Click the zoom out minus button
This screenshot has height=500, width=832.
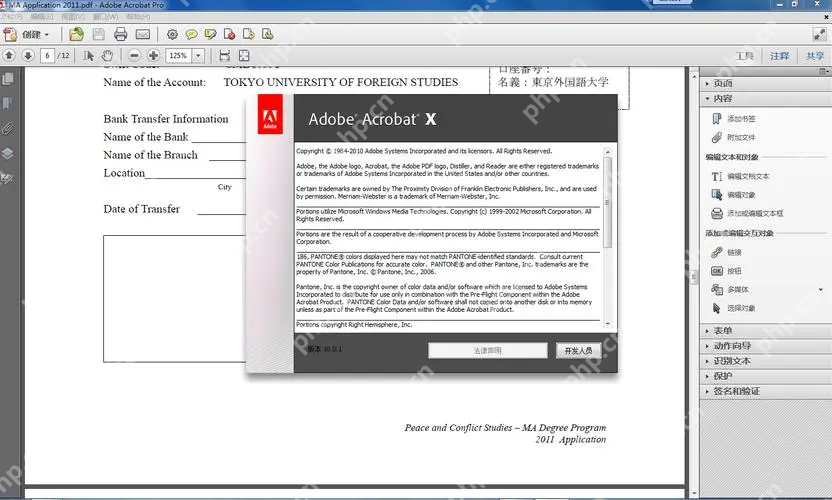(x=134, y=56)
